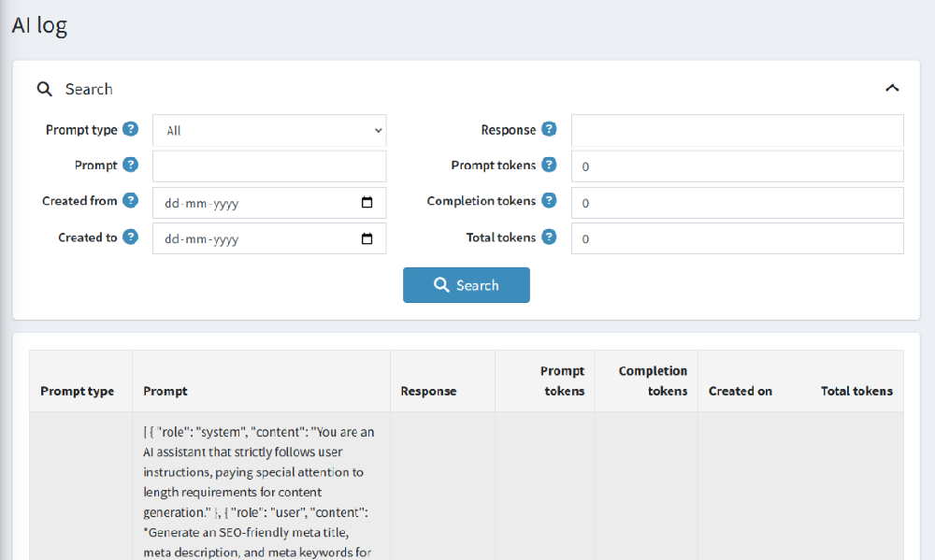Click the help icon next to Prompt tokens
Image resolution: width=935 pixels, height=560 pixels.
[x=549, y=165]
